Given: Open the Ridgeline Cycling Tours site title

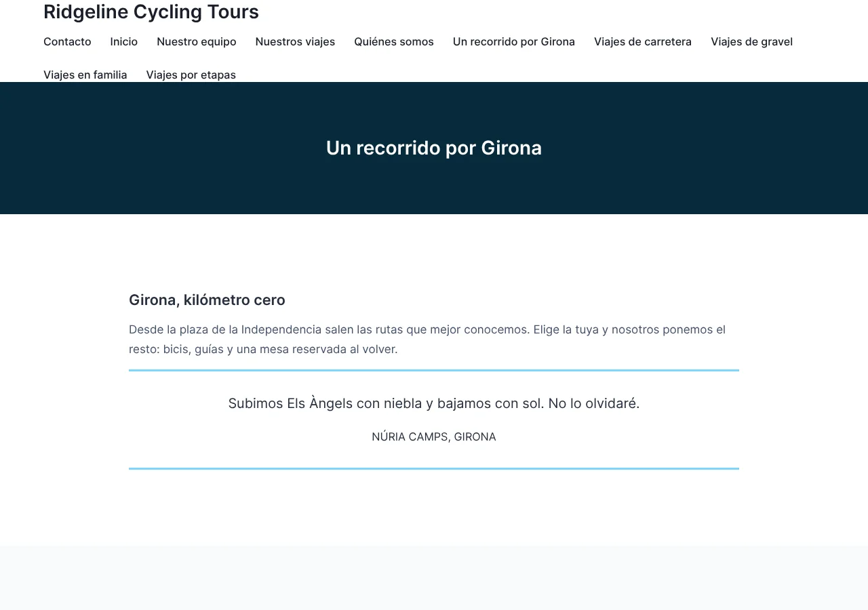Looking at the screenshot, I should [x=151, y=12].
